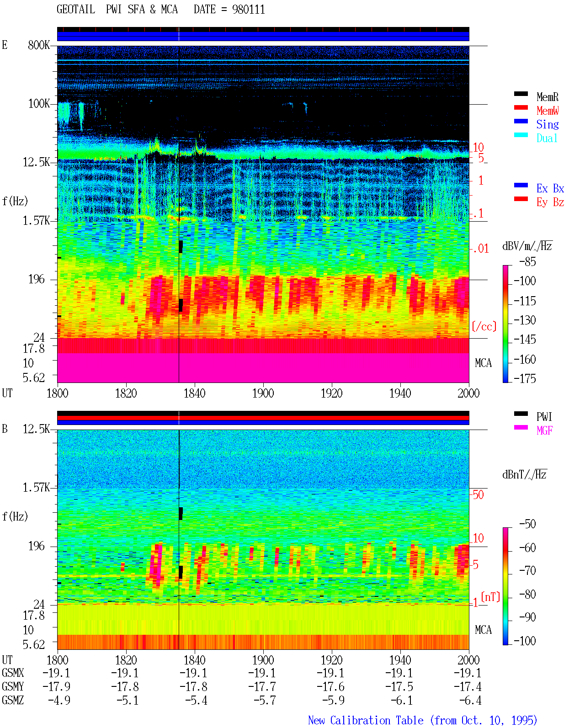Click the MGF legend label
Viewport: 585px width, 728px height.
pos(545,430)
